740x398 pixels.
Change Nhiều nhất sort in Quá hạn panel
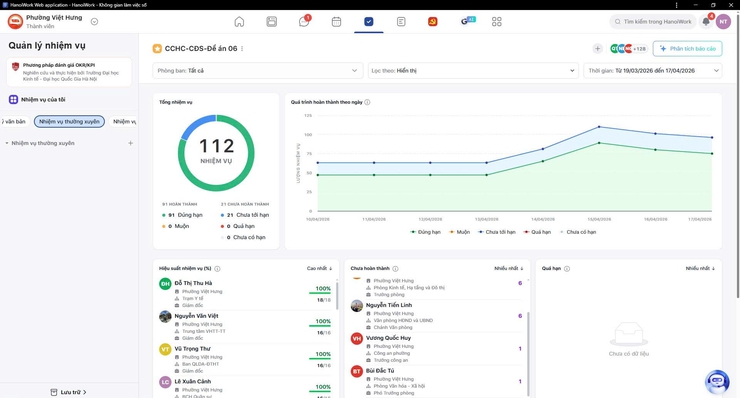(700, 269)
